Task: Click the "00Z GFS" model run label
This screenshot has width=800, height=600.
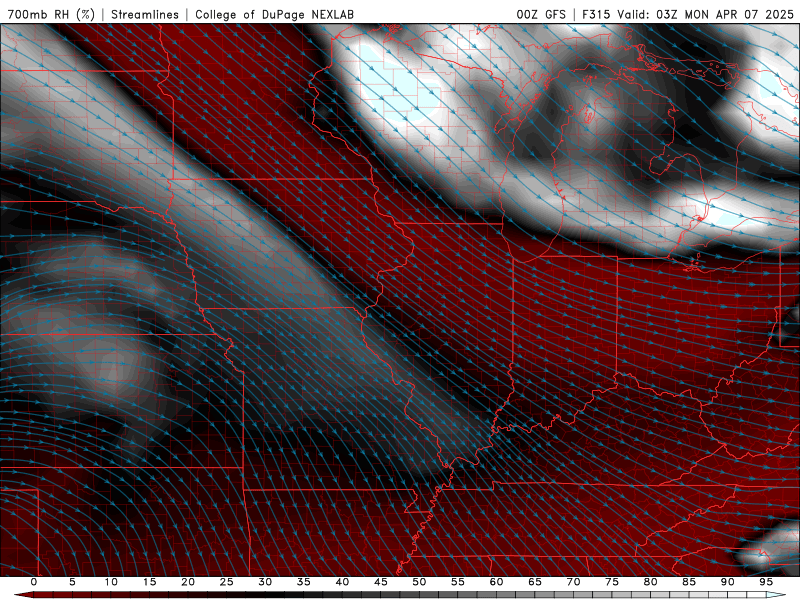Action: [x=541, y=14]
